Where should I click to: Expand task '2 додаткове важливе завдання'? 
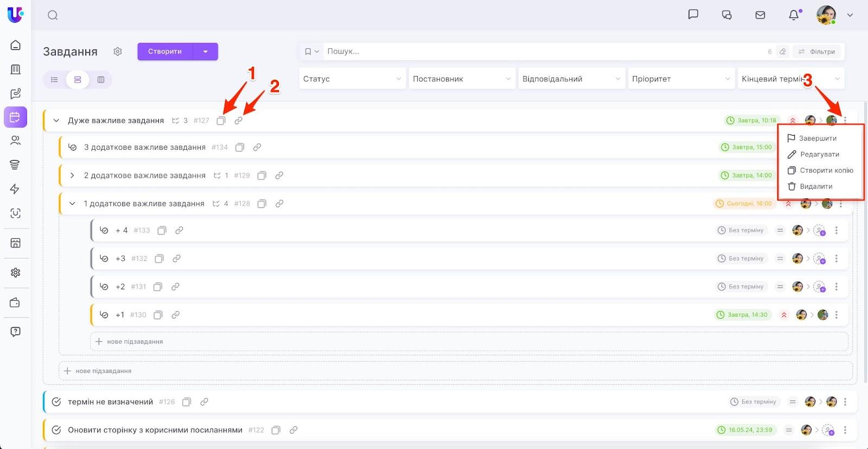pos(72,175)
